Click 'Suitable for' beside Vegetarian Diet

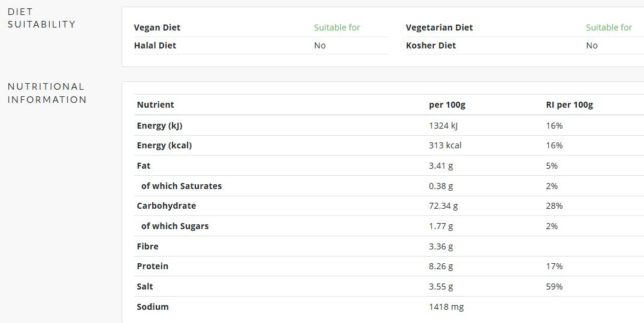tap(609, 28)
